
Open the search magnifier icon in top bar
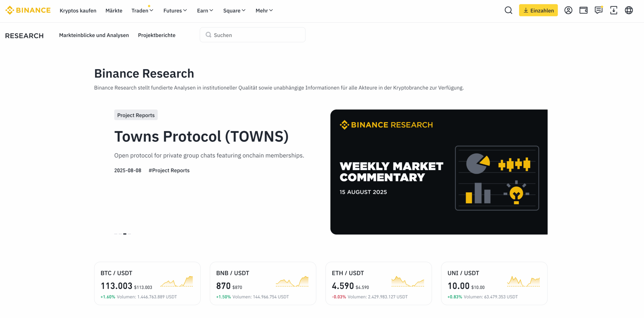pyautogui.click(x=508, y=10)
